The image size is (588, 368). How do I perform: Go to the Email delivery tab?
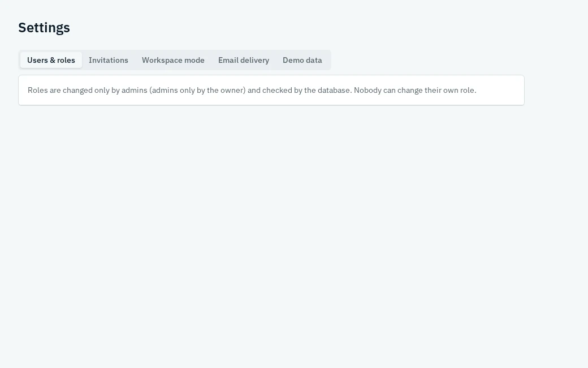click(x=244, y=60)
